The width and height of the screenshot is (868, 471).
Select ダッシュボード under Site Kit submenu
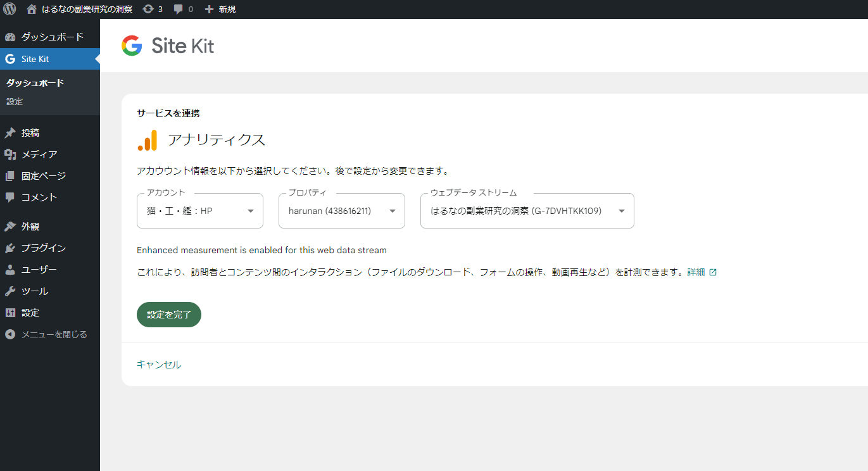pos(35,83)
